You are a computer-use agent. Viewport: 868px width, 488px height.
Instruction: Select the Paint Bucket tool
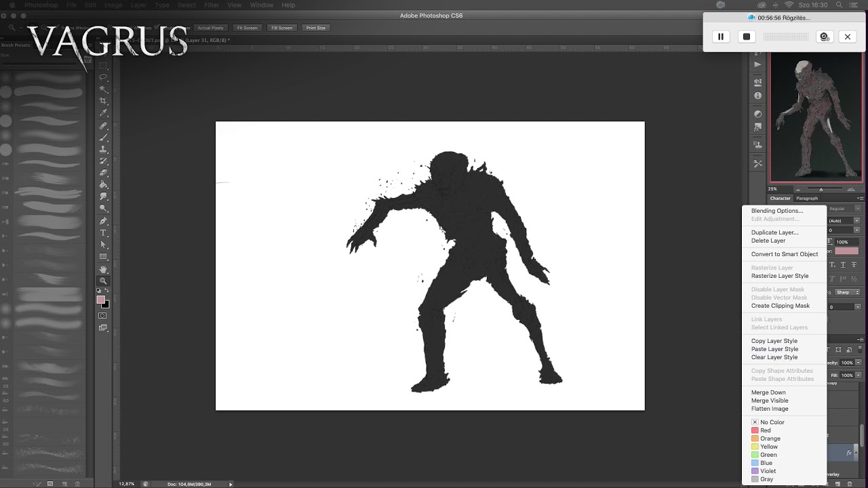click(x=104, y=185)
